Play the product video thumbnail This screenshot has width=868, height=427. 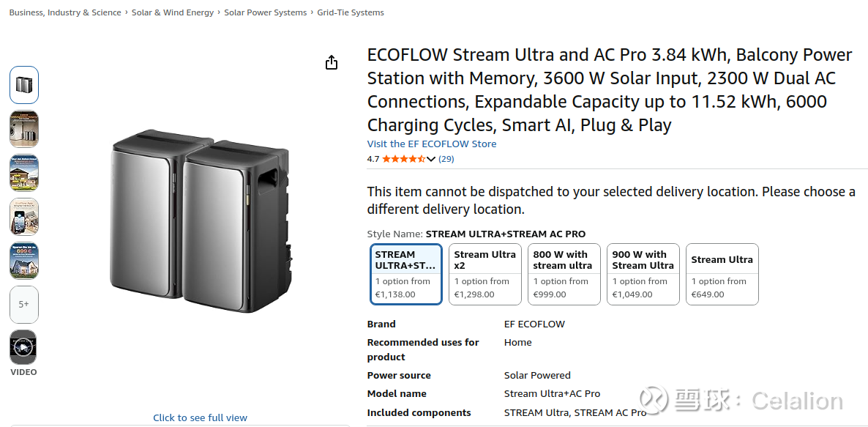coord(23,347)
